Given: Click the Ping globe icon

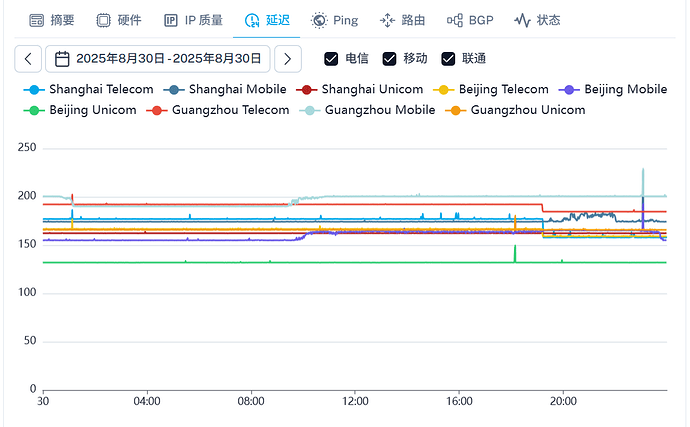Looking at the screenshot, I should (x=319, y=20).
